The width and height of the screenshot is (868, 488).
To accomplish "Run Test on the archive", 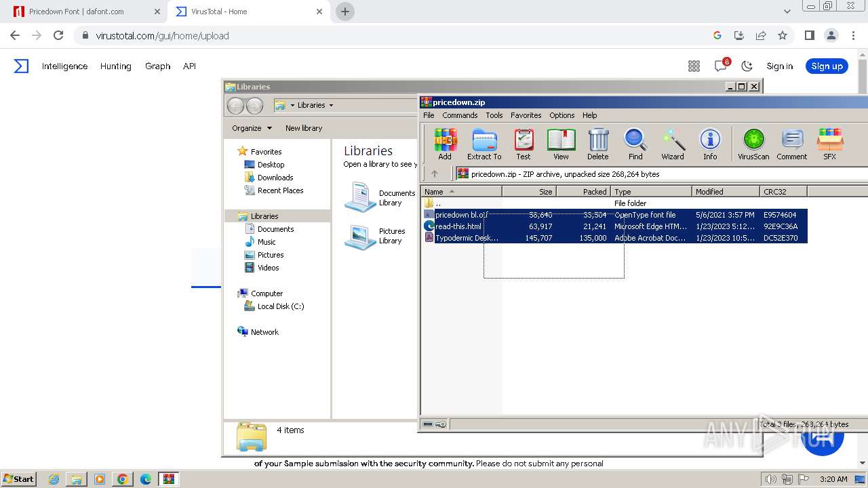I will tap(524, 144).
